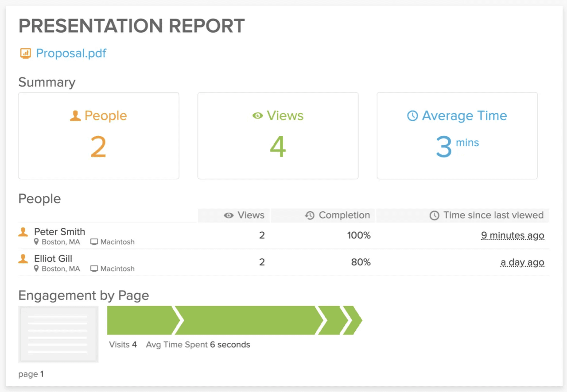The image size is (567, 392).
Task: Click the 9 minutes ago link
Action: point(513,235)
